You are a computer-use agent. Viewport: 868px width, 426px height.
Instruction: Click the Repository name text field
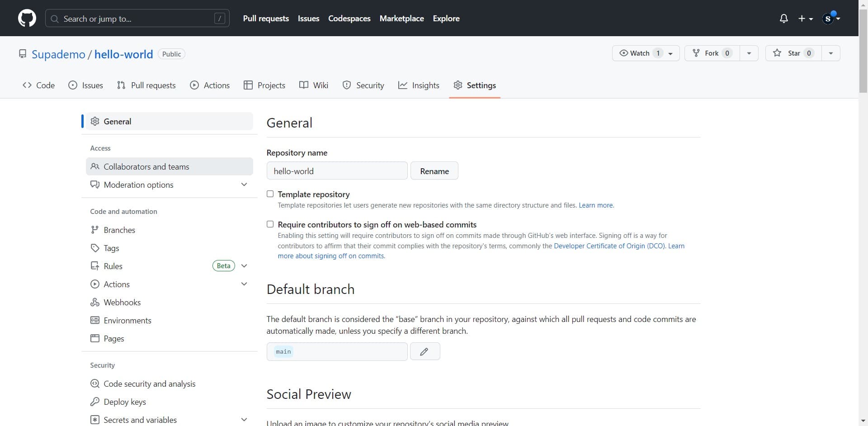(337, 171)
